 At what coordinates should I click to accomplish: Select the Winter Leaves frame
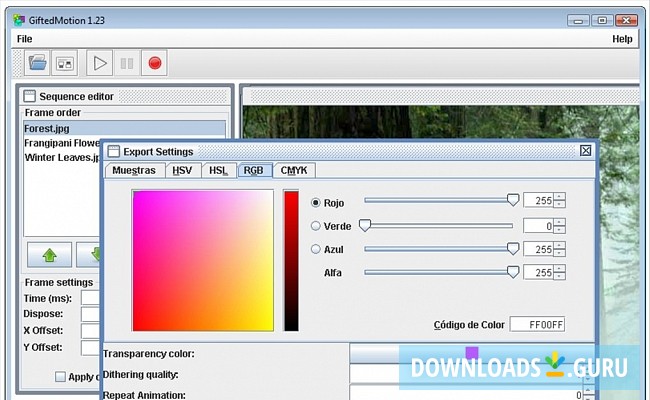tap(62, 158)
